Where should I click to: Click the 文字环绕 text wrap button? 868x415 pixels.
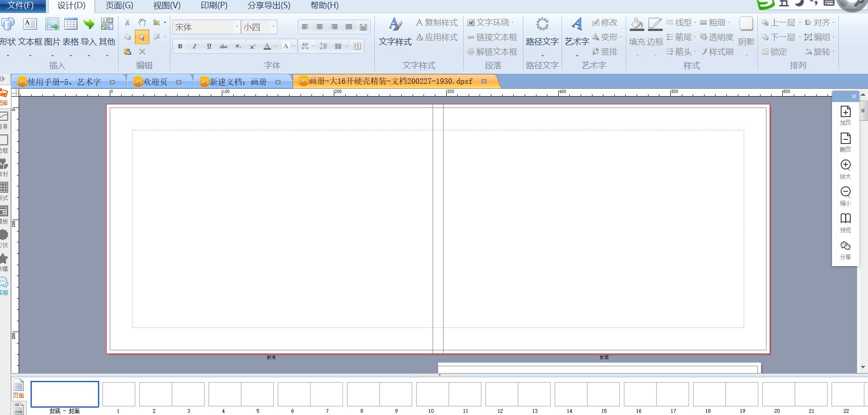tap(491, 22)
